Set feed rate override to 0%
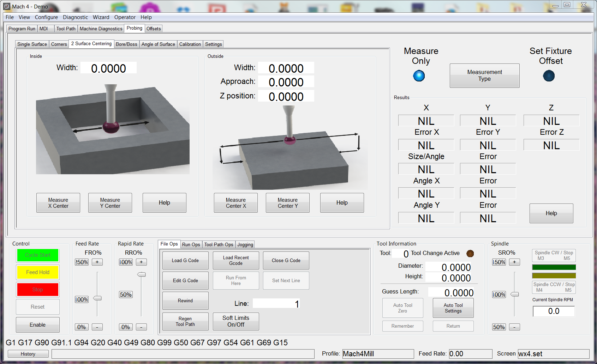Viewport: 597px width, 364px height. point(82,327)
